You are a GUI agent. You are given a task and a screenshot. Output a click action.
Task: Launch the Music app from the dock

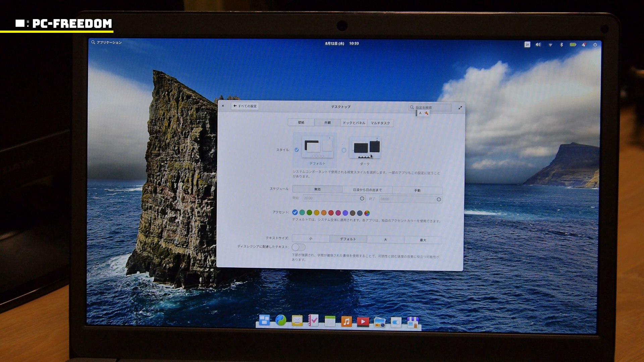(x=346, y=322)
